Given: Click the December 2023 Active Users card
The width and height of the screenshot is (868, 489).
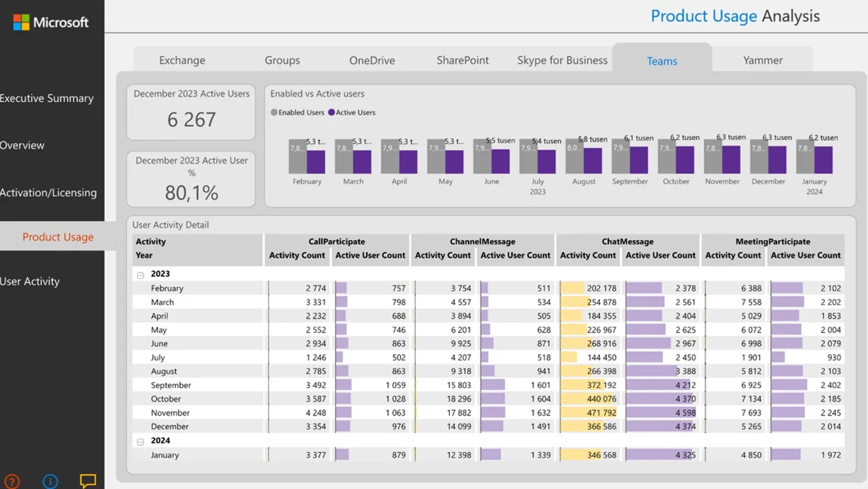Looking at the screenshot, I should click(x=191, y=112).
